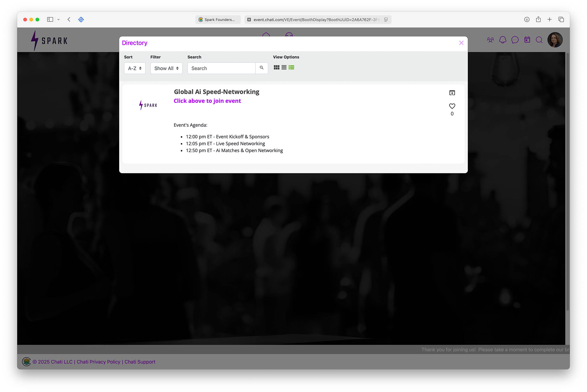Toggle the Safari sidebar icon
587x392 pixels.
(x=50, y=20)
